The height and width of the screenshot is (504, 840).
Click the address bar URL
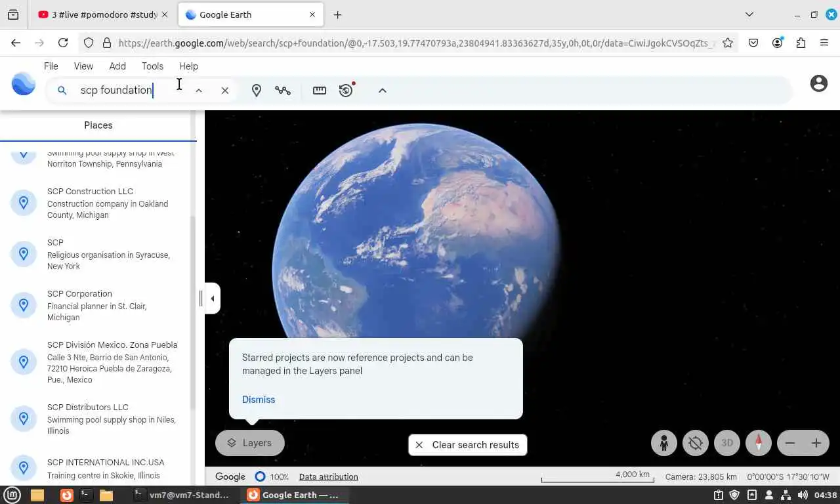click(x=417, y=43)
